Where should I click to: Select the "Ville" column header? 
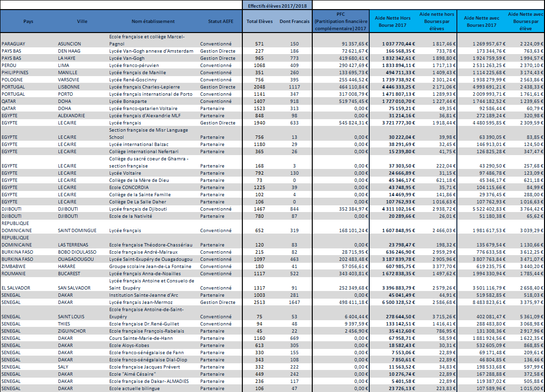pyautogui.click(x=82, y=21)
